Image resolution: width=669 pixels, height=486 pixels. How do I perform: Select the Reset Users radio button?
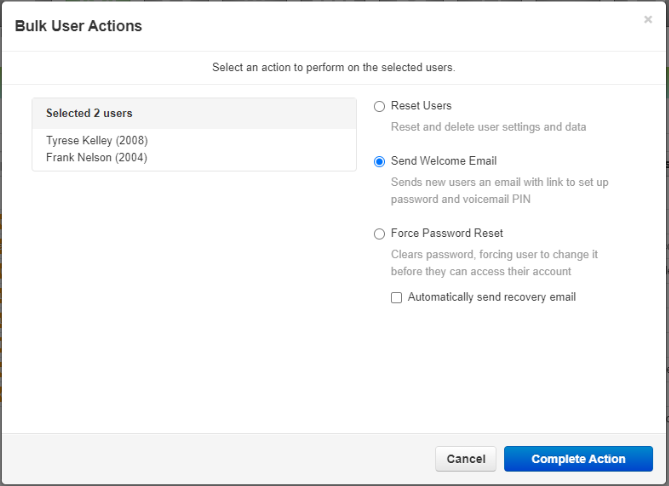pyautogui.click(x=379, y=106)
